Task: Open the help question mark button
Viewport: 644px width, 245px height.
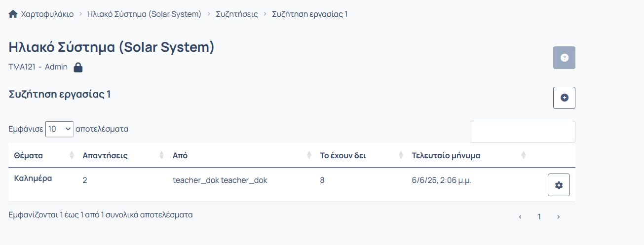Action: click(x=564, y=58)
